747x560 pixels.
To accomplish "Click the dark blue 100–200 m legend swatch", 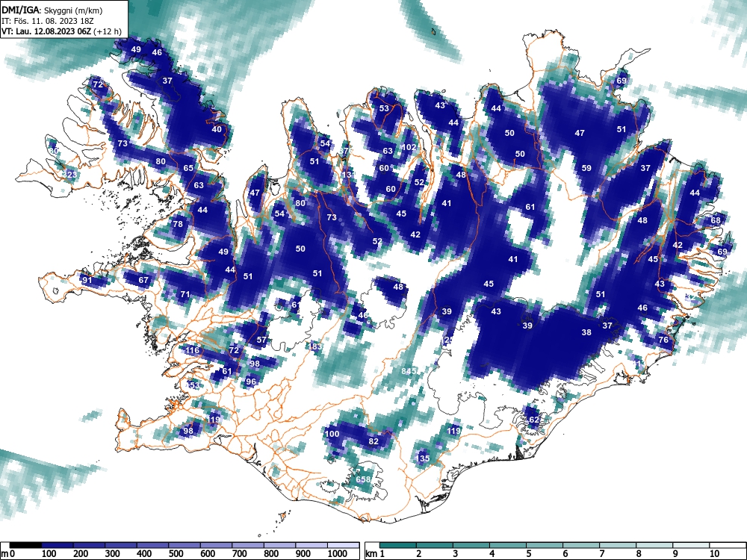I will [58, 545].
